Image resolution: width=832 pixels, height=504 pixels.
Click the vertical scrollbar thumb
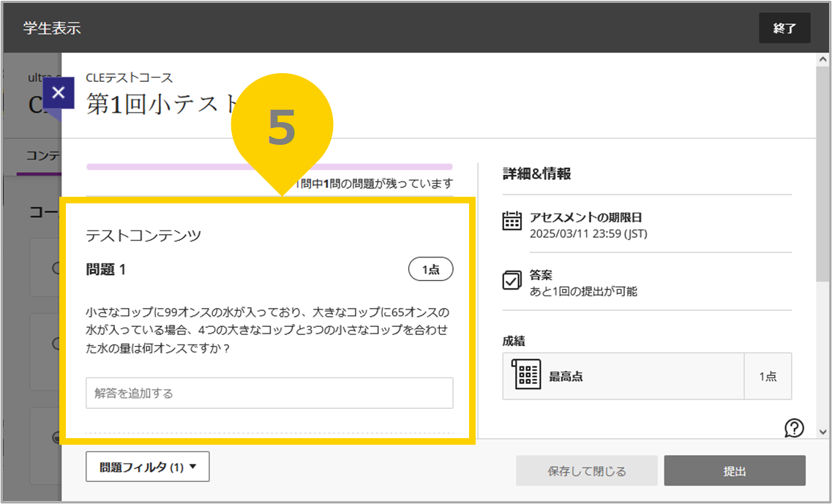pyautogui.click(x=823, y=173)
